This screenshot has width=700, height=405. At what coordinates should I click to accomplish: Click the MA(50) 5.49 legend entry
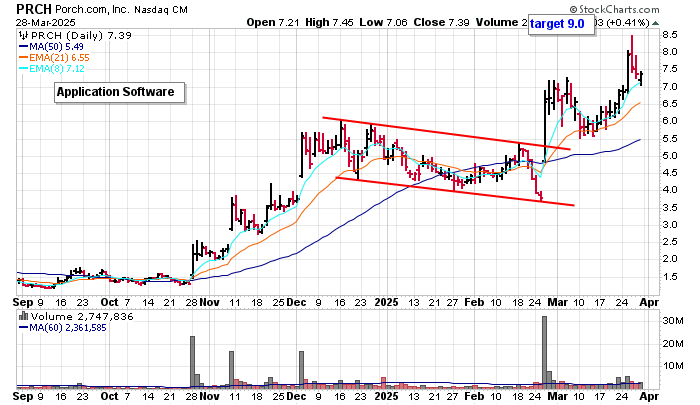click(51, 46)
